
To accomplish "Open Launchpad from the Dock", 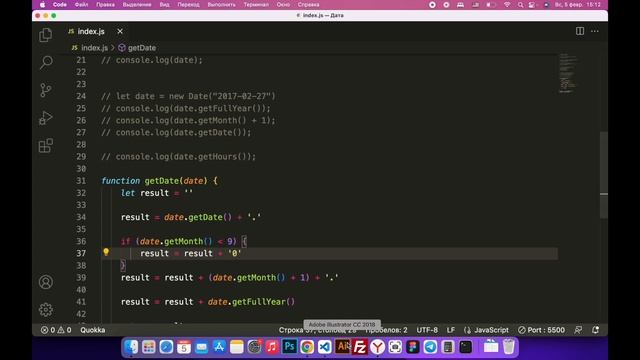I will [x=149, y=347].
